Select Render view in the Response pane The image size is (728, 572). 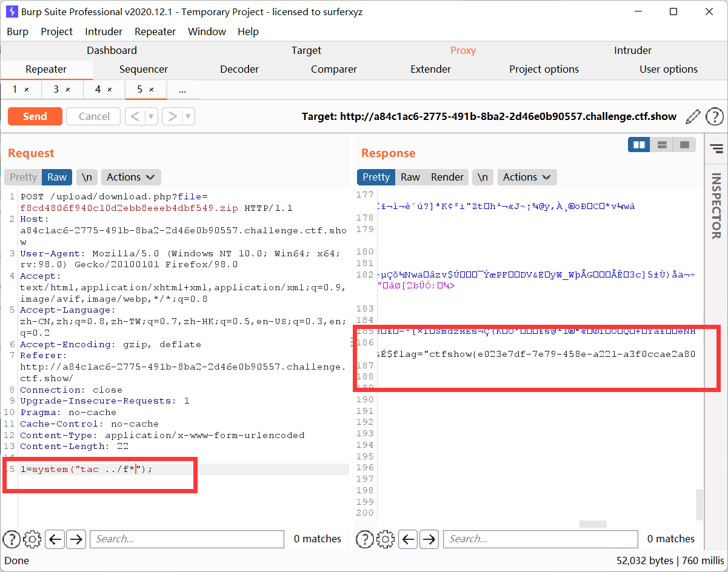[447, 177]
